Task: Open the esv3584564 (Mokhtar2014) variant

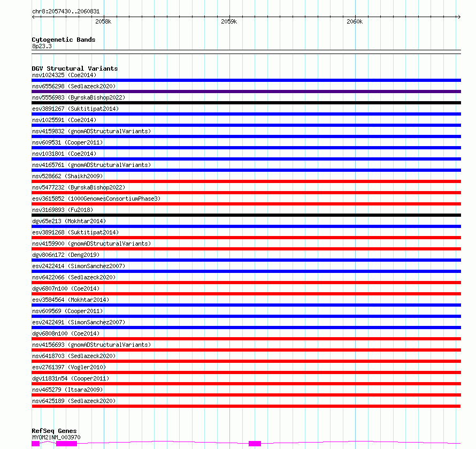Action: click(x=71, y=300)
